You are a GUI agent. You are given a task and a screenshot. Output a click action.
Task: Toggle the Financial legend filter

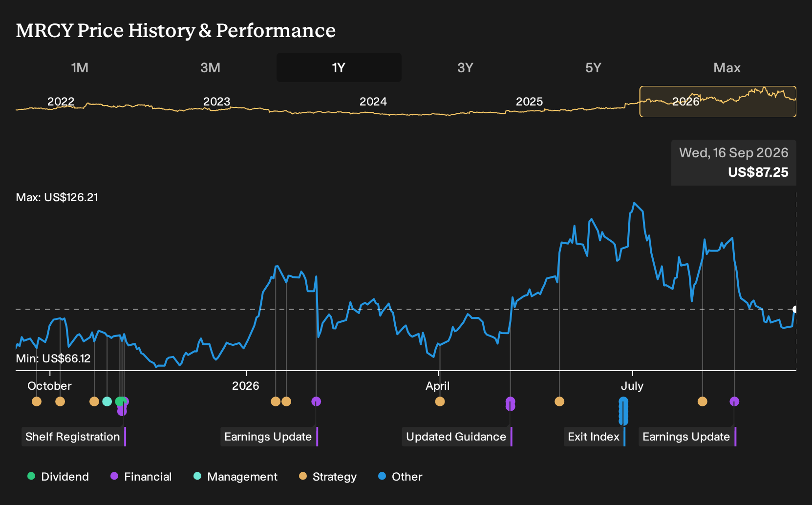point(141,477)
